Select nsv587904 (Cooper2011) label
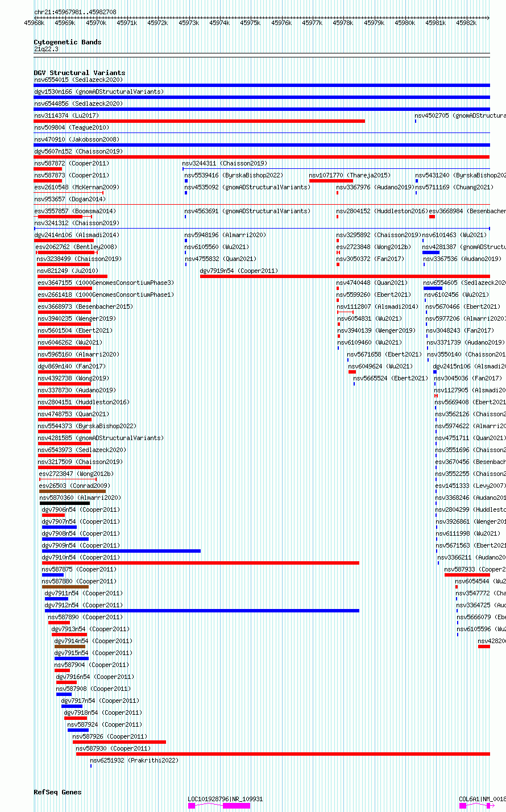Viewport: 506px width, 812px height. (x=92, y=665)
